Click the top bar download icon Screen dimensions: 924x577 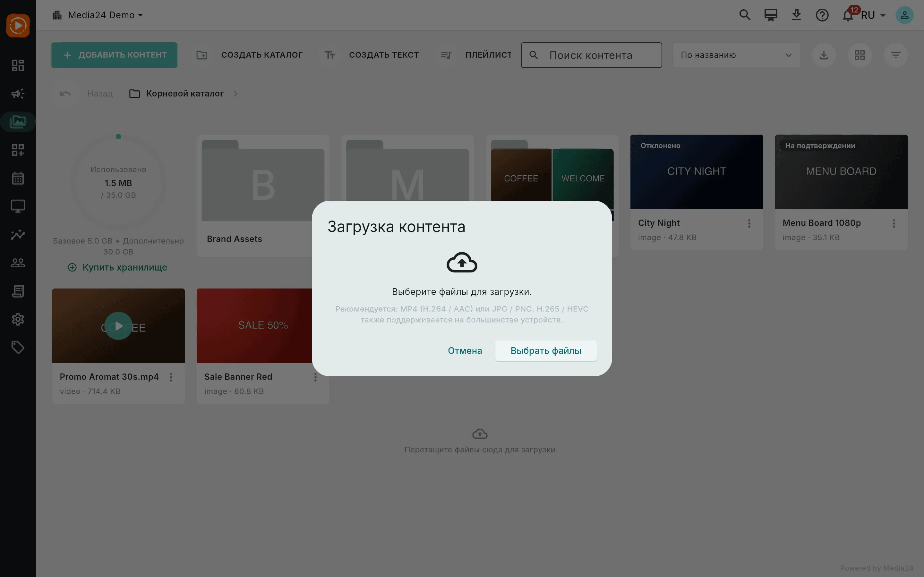pyautogui.click(x=797, y=15)
